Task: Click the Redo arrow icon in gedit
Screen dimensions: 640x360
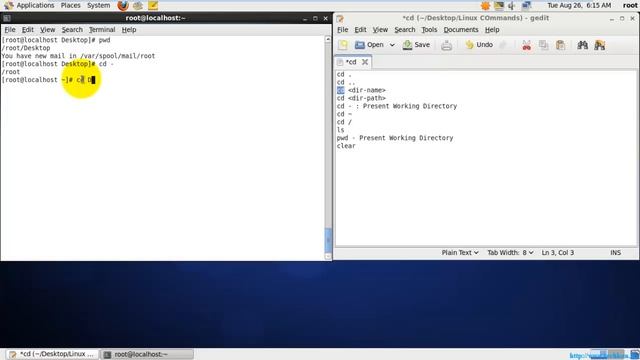Action: [503, 45]
